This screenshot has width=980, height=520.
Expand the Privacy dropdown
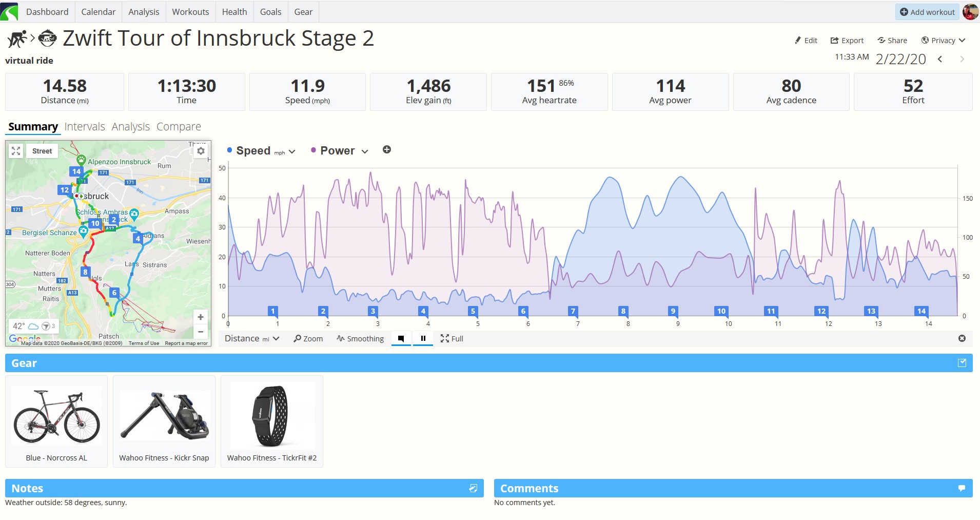click(x=943, y=40)
